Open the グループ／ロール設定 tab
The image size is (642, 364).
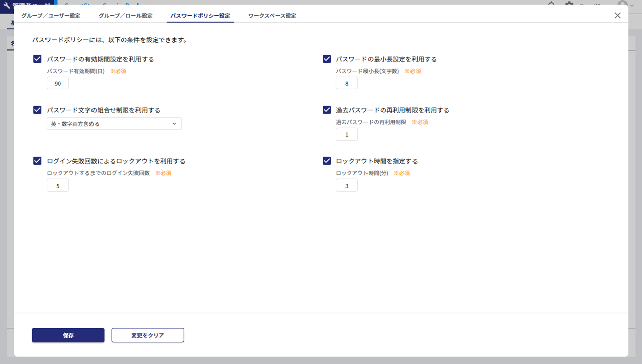[125, 16]
